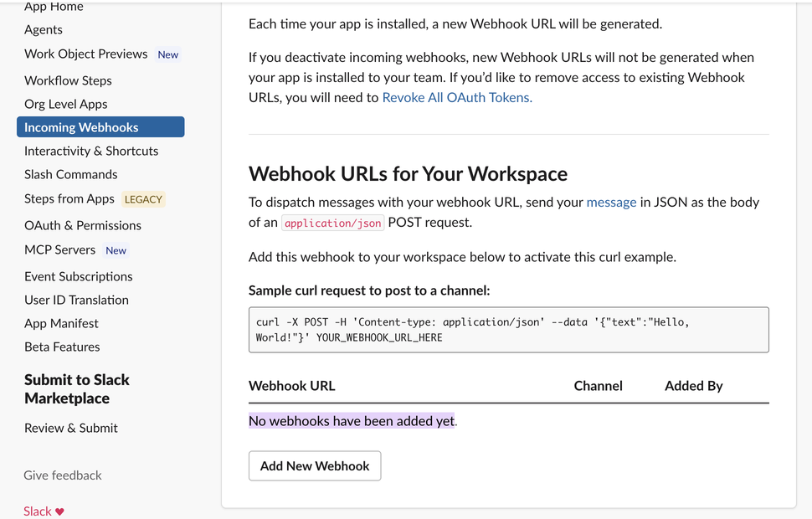Select Org Level Apps
812x519 pixels.
click(66, 104)
